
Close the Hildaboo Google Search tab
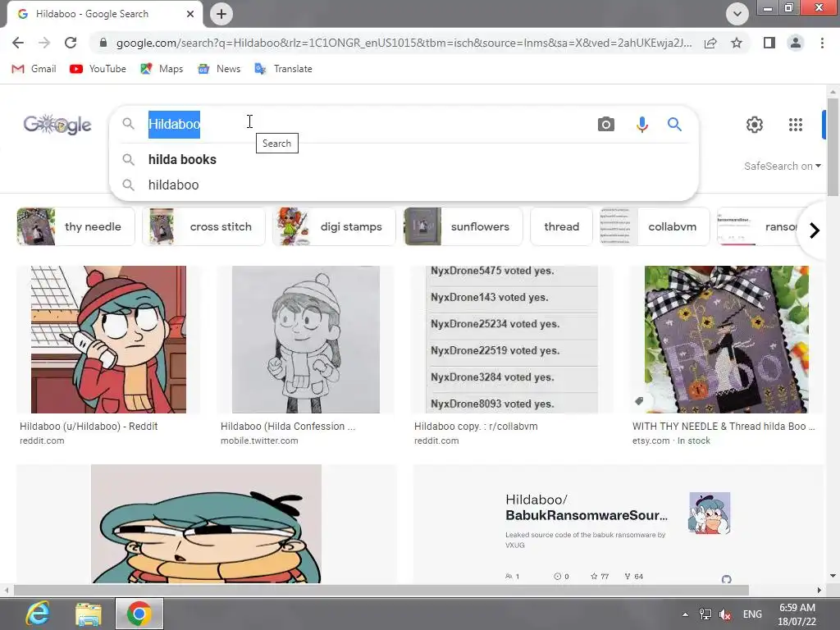(x=190, y=14)
